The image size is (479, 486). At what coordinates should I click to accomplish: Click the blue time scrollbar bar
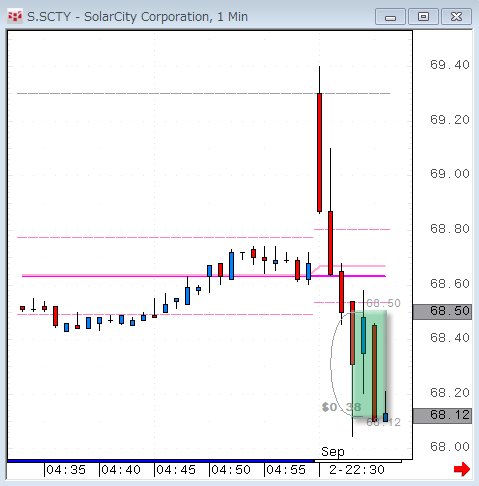[161, 461]
